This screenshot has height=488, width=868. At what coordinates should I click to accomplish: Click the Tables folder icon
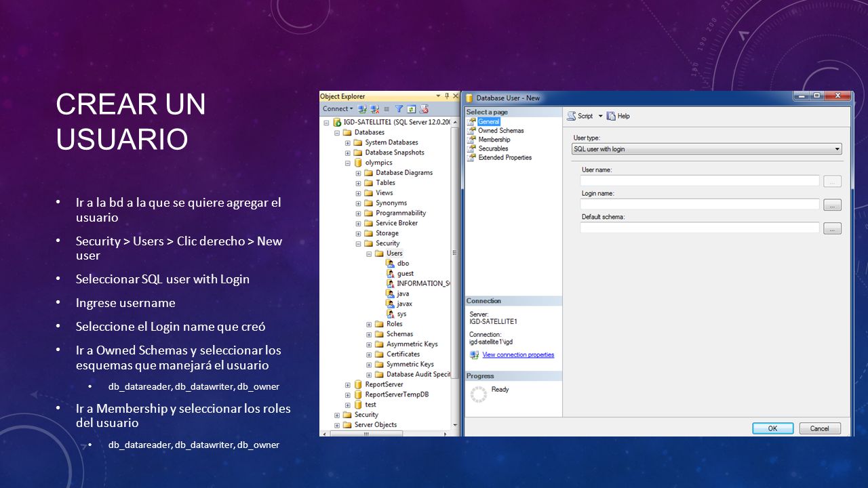click(369, 182)
